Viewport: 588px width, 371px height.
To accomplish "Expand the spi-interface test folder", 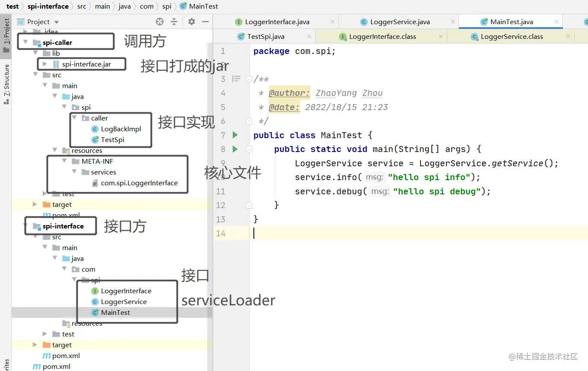I will pyautogui.click(x=45, y=334).
